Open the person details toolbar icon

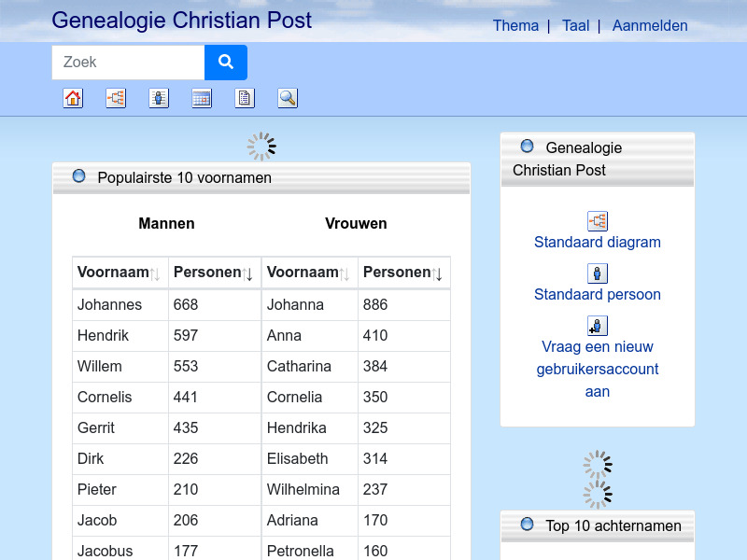(159, 98)
